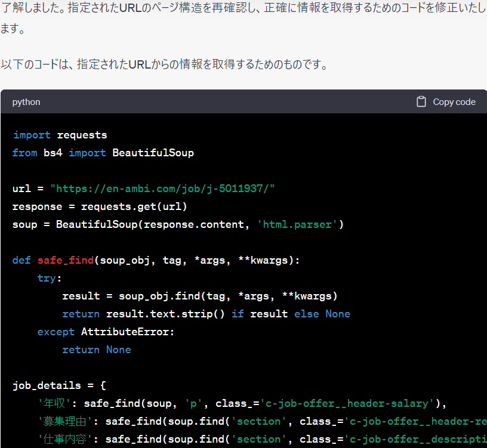Click the sentence starting "了解しました"
487x448 pixels.
[243, 18]
